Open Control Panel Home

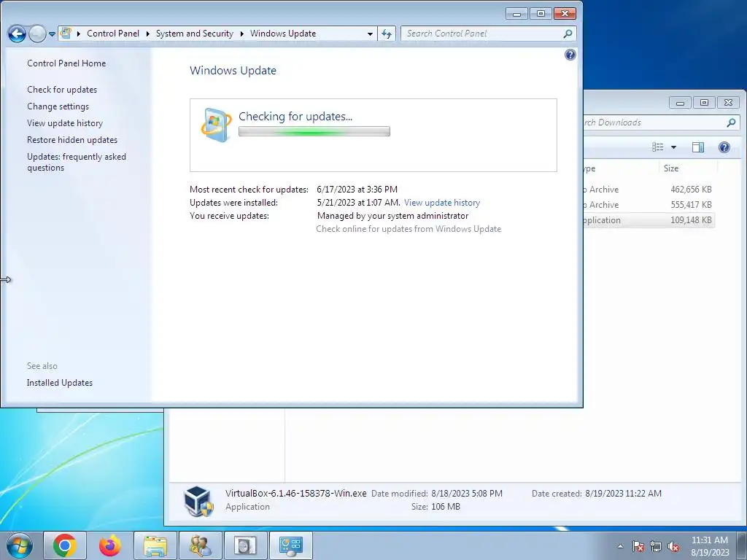pos(66,63)
